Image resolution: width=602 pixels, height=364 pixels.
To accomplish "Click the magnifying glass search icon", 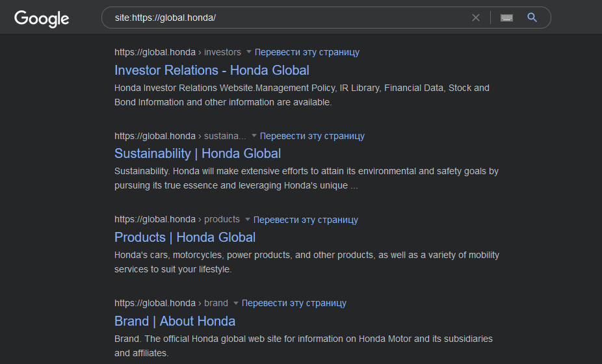I will (x=532, y=18).
